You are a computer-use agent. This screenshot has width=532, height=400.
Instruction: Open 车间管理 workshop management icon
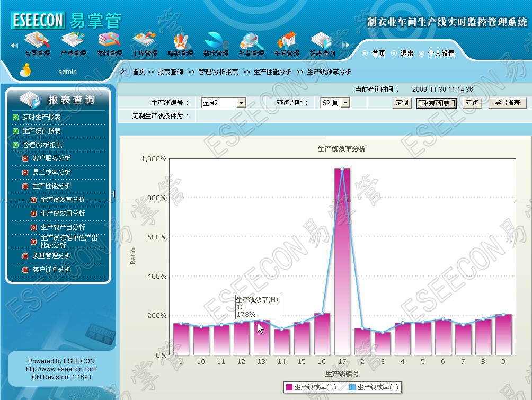click(x=287, y=42)
